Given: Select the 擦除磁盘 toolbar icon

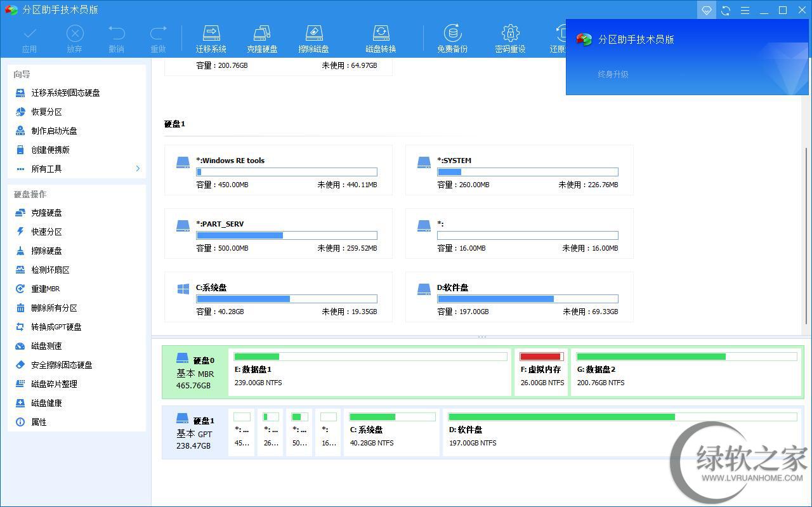Looking at the screenshot, I should (x=313, y=39).
